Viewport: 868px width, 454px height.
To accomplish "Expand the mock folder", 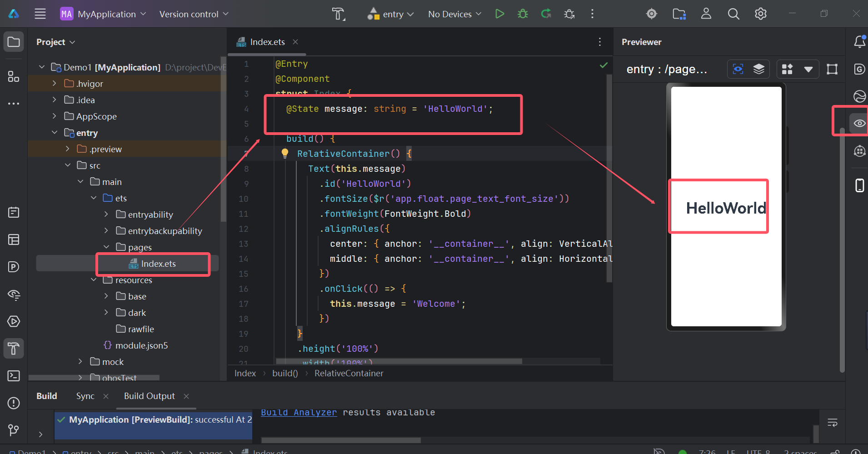I will pyautogui.click(x=80, y=362).
